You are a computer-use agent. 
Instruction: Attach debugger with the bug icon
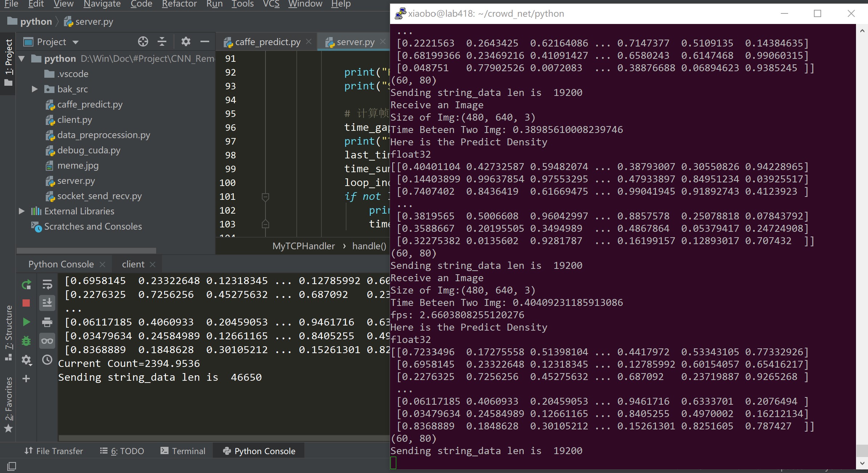click(26, 341)
